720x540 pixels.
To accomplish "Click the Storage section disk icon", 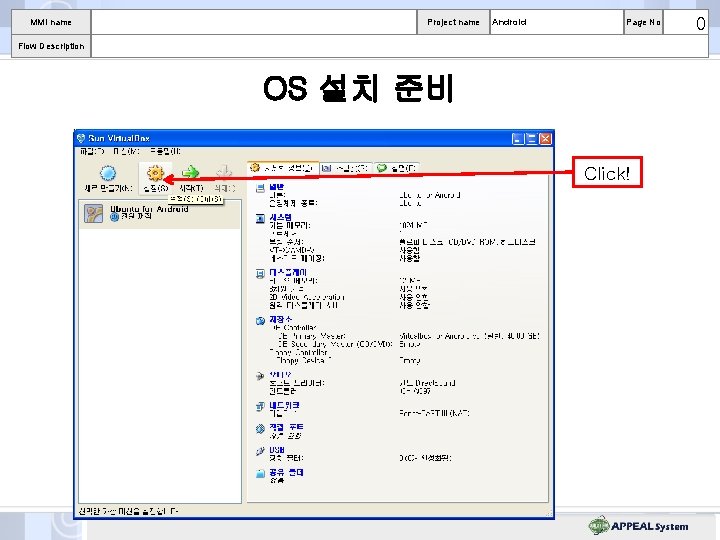I will pos(260,321).
